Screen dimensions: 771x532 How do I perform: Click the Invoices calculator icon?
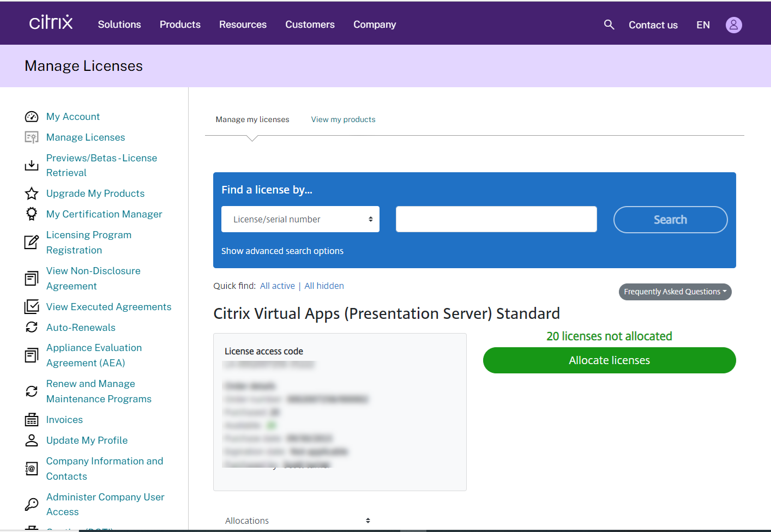coord(32,420)
